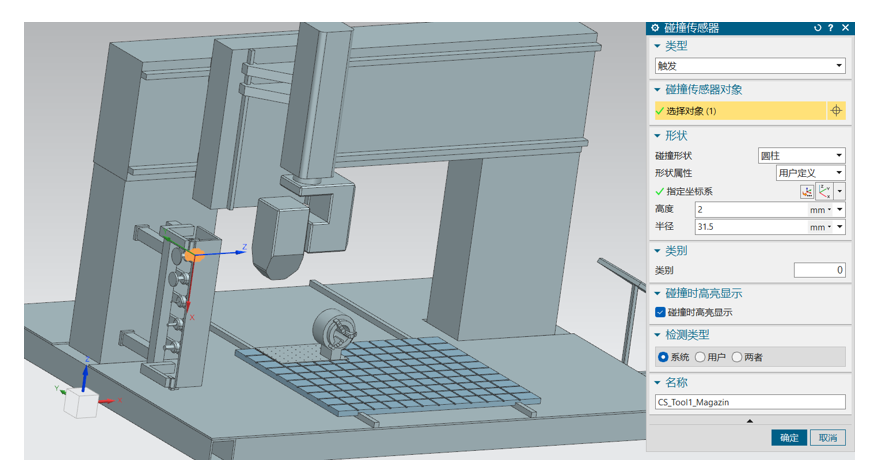
Task: Click the 半径 input field showing 31.5
Action: pos(750,227)
